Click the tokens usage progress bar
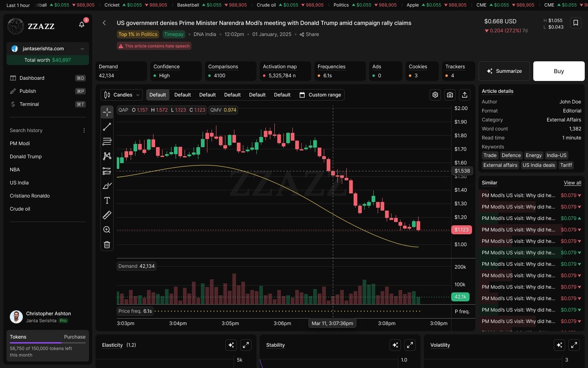This screenshot has height=368, width=588. pos(48,343)
